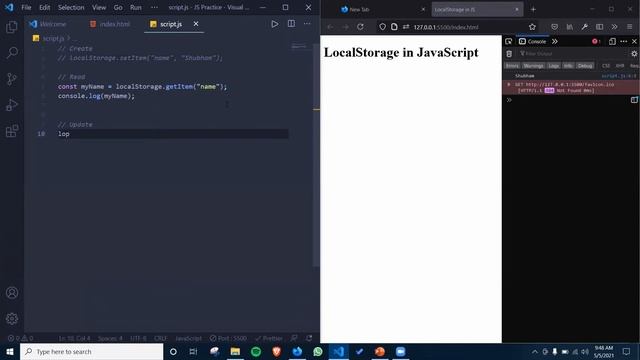Screen dimensions: 640x360
Task: Toggle Responsive Design Mode icon
Action: point(612,41)
